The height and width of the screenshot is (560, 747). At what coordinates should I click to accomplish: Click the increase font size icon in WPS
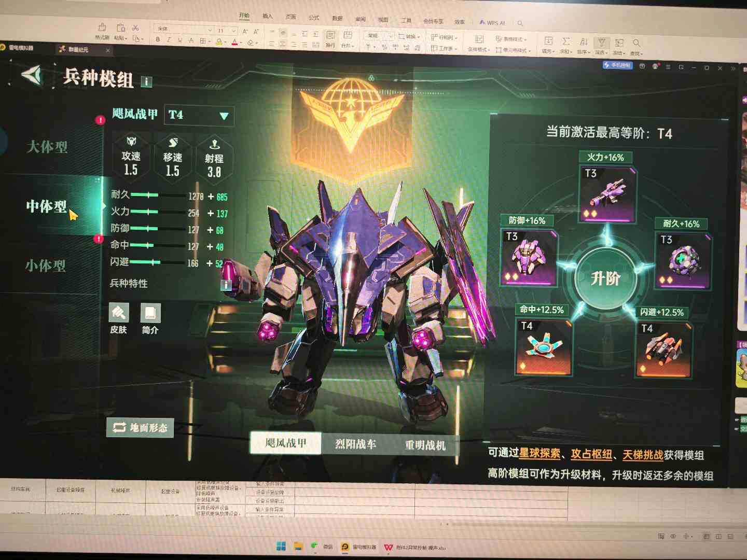click(x=245, y=31)
